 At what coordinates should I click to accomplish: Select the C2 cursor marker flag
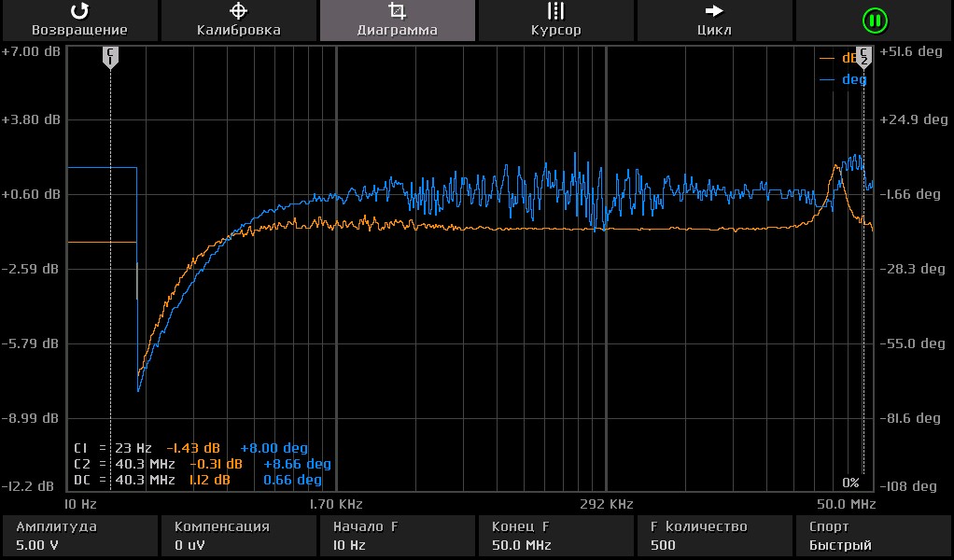863,57
